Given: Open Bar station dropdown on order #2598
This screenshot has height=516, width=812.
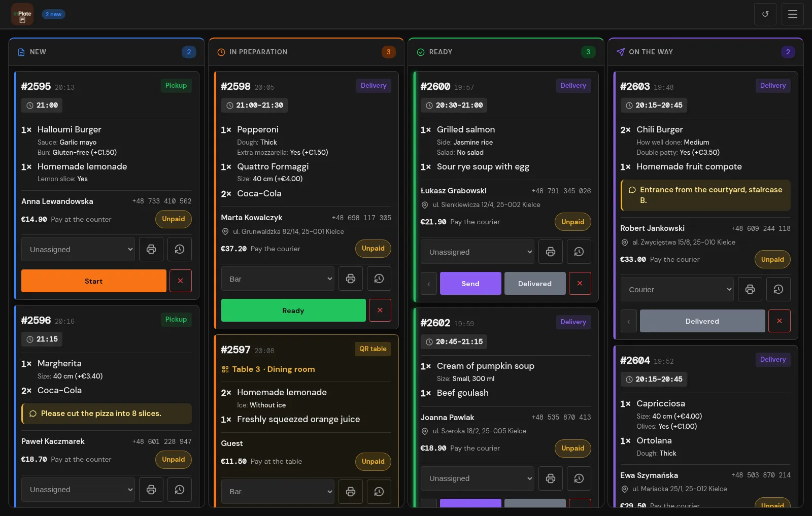Looking at the screenshot, I should [278, 279].
